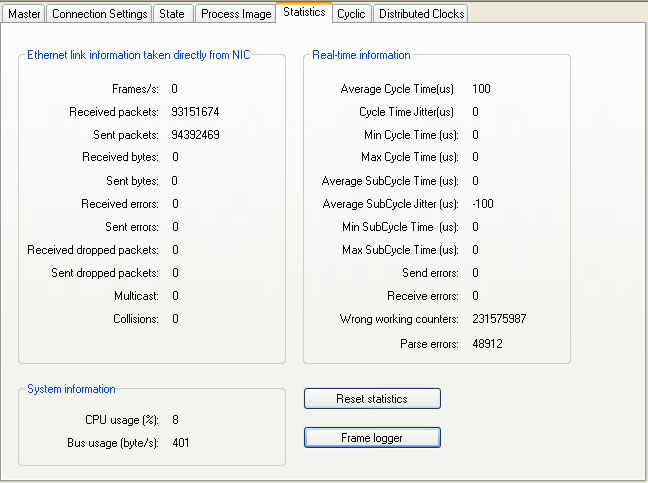The image size is (648, 483).
Task: Open the Cyclic tab
Action: [351, 14]
